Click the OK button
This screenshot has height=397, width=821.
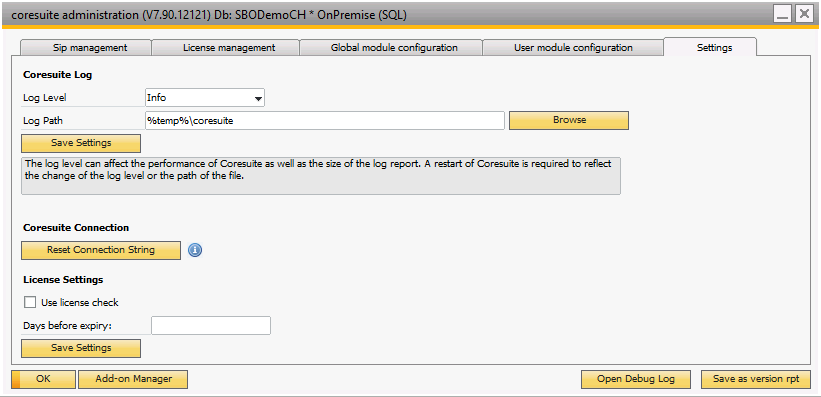pyautogui.click(x=43, y=379)
